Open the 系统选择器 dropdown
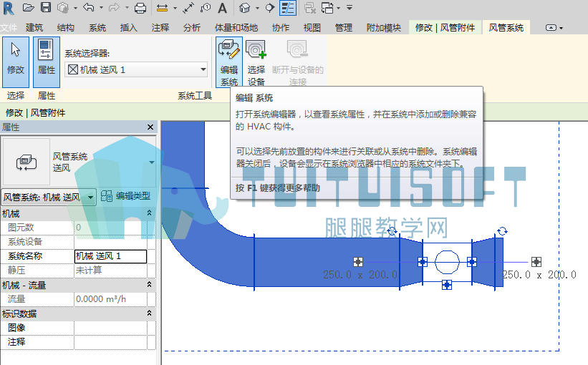Viewport: 588px width, 365px height. tap(137, 69)
